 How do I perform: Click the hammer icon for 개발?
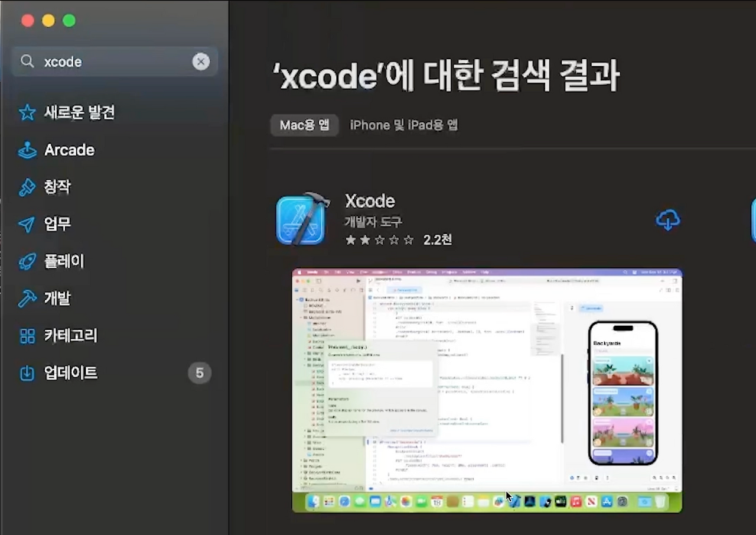(27, 299)
